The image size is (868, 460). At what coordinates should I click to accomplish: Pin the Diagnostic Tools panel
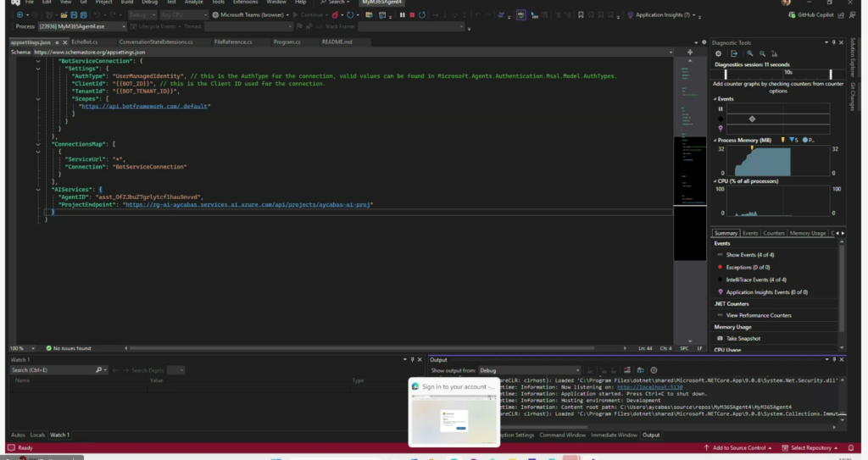click(x=834, y=42)
